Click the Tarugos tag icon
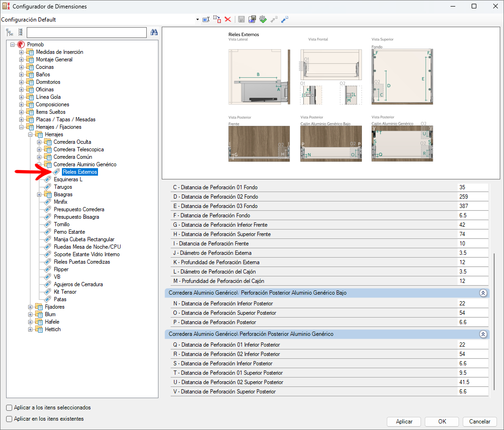 coord(48,186)
